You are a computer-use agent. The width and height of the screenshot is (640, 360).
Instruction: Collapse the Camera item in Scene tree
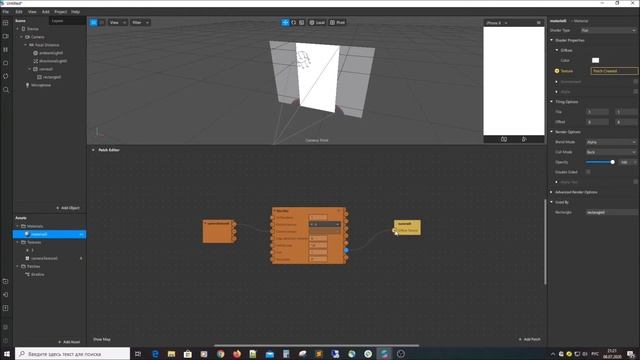22,37
